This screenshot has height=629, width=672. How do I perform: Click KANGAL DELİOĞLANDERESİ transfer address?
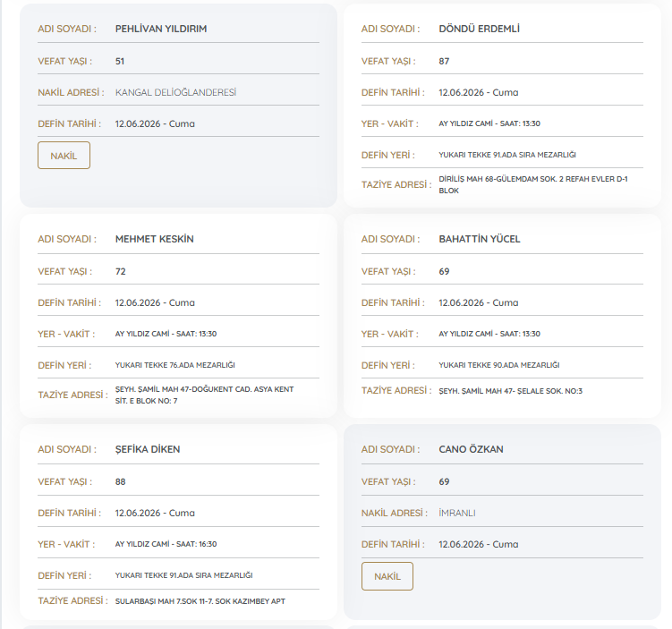pos(175,92)
